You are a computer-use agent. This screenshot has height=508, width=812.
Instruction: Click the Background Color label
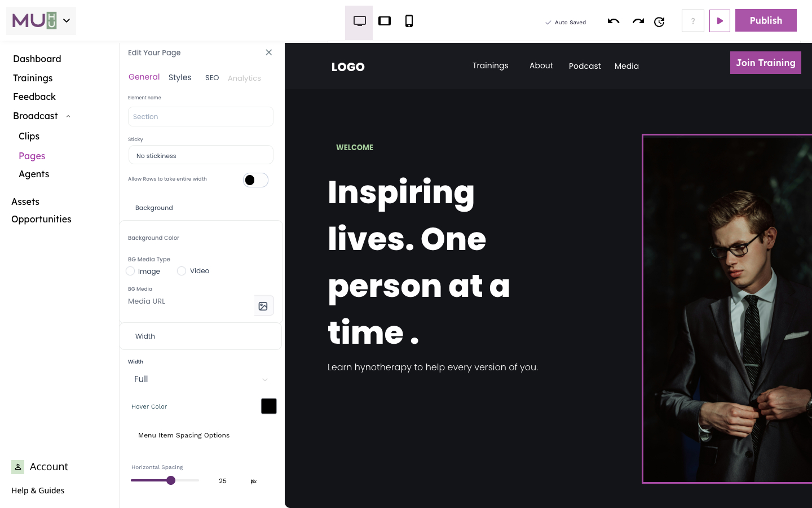154,238
